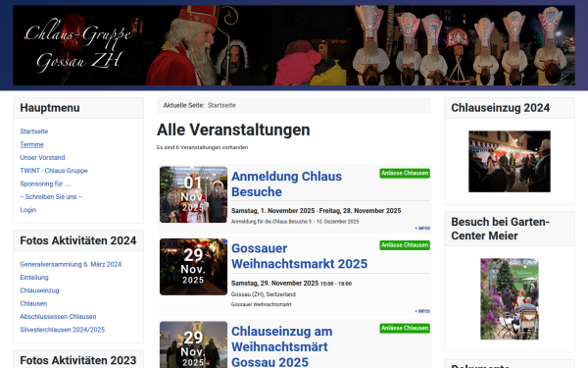Open the Einteilung photos link
Viewport: 588px width, 368px height.
(x=34, y=278)
